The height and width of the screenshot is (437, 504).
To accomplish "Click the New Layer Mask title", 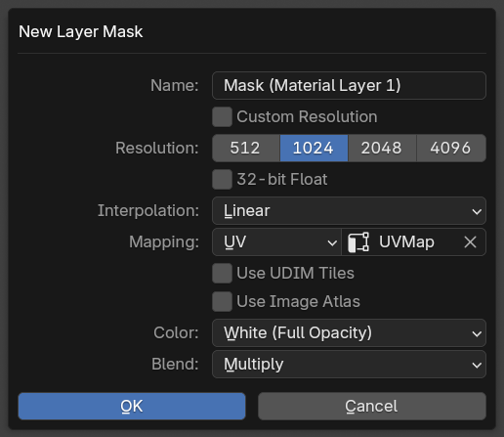I will pos(81,32).
